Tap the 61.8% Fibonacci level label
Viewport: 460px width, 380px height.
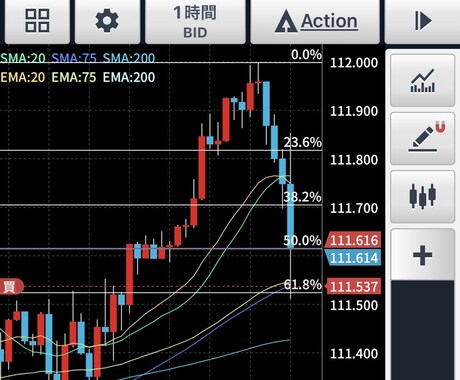coord(303,285)
